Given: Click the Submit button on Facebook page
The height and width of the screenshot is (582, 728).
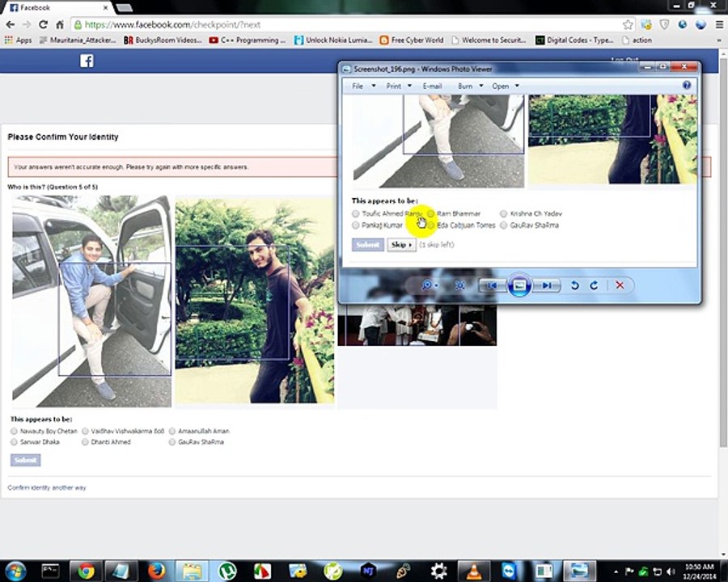Looking at the screenshot, I should pos(26,460).
